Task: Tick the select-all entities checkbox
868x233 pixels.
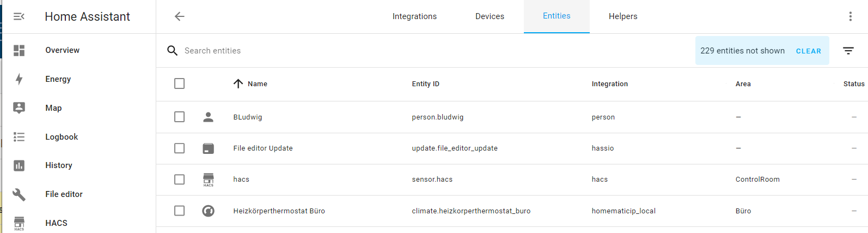Action: (x=179, y=83)
